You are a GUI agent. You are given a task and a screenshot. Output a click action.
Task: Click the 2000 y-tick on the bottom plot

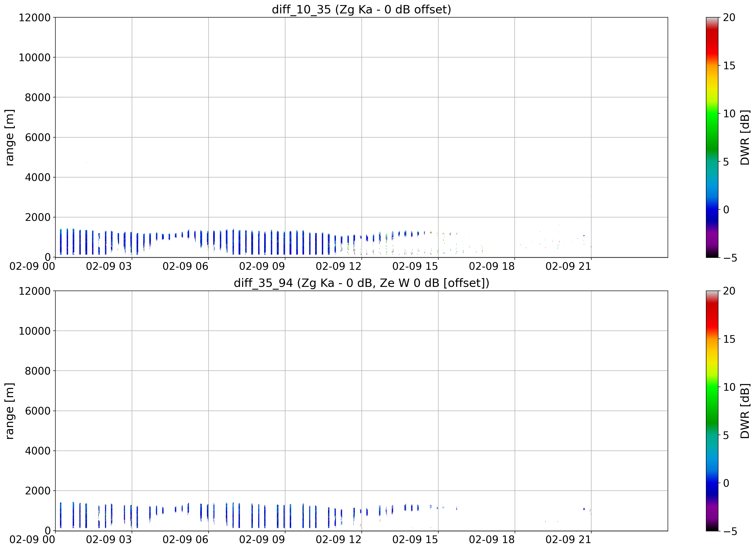click(38, 491)
